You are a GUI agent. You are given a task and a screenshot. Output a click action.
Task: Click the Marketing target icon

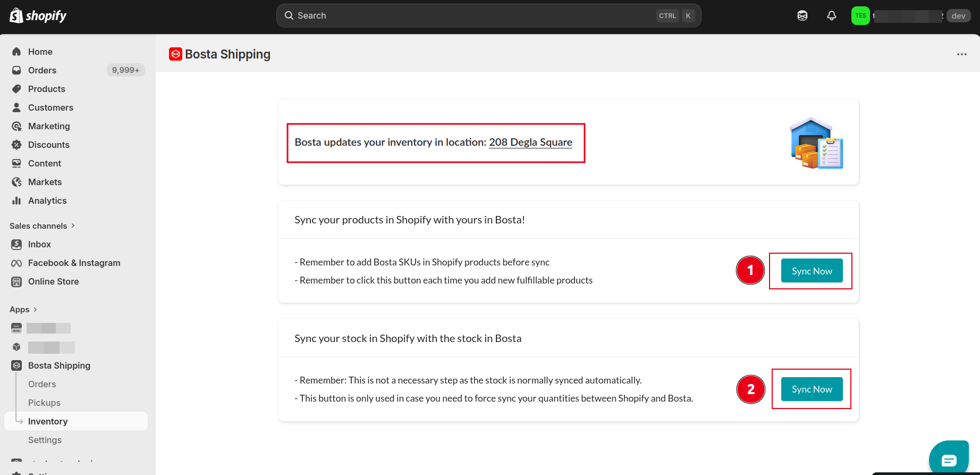(16, 126)
